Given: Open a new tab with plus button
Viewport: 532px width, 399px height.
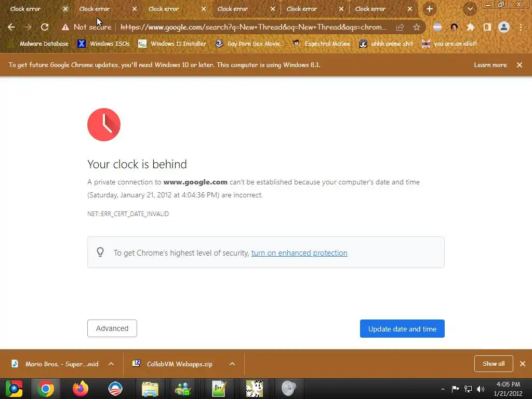Looking at the screenshot, I should tap(430, 9).
